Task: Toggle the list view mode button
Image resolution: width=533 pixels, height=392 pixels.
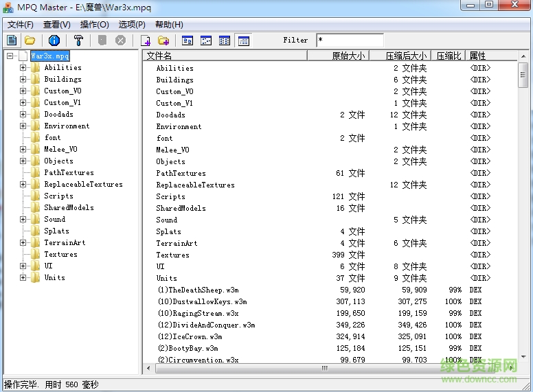Action: (x=225, y=41)
